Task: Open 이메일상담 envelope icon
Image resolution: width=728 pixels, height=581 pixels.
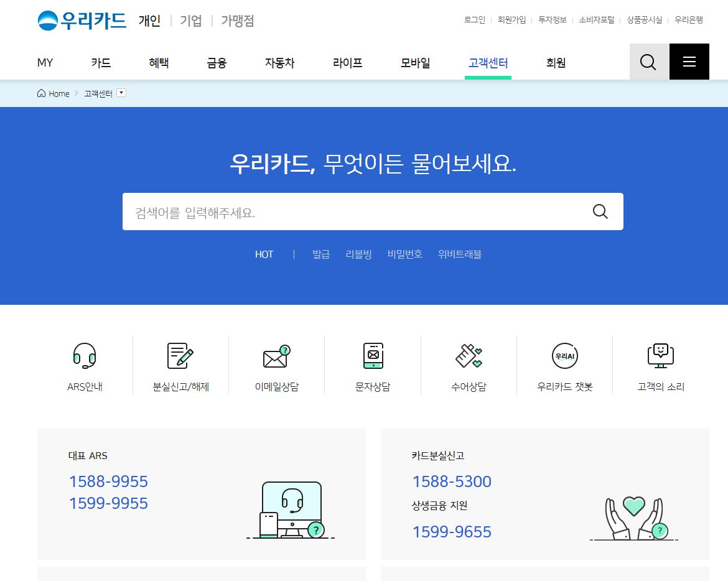Action: tap(277, 356)
